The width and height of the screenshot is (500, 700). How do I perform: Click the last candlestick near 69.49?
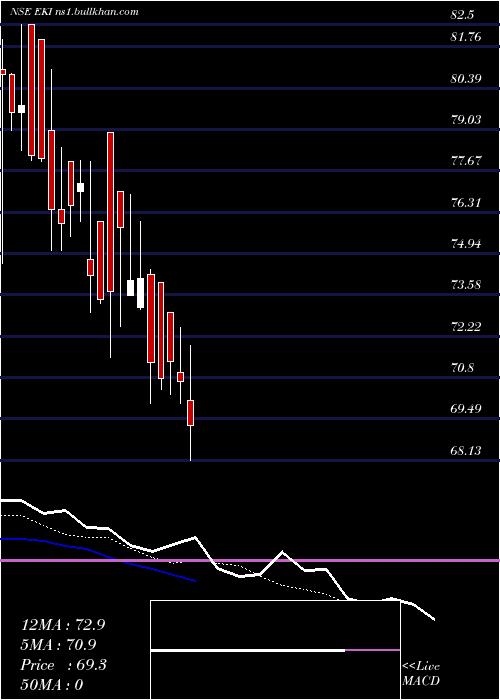pos(191,413)
